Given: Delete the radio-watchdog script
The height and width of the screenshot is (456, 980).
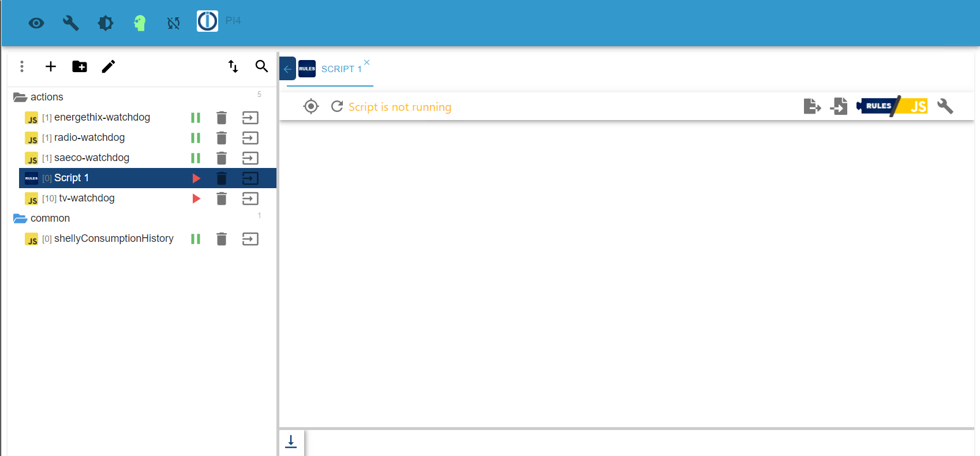Looking at the screenshot, I should click(x=222, y=138).
